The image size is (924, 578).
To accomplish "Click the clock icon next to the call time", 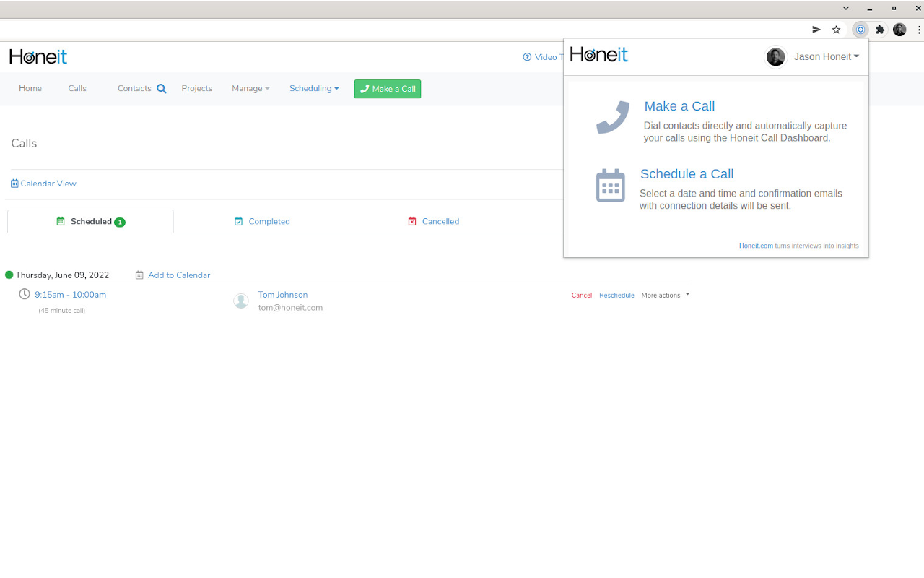I will point(24,294).
